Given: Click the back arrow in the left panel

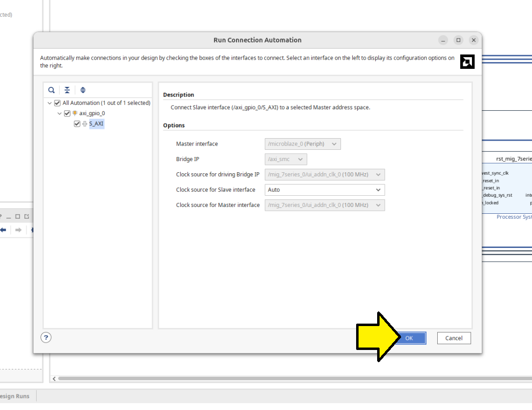Looking at the screenshot, I should [x=3, y=230].
